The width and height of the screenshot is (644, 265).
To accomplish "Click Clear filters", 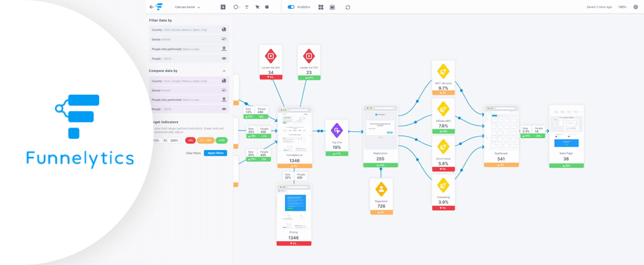I will click(193, 153).
